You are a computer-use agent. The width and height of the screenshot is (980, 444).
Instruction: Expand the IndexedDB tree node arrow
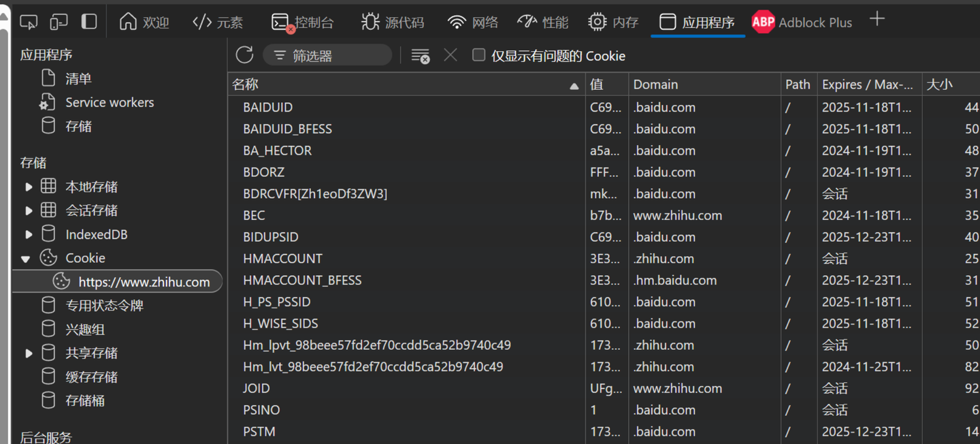29,234
